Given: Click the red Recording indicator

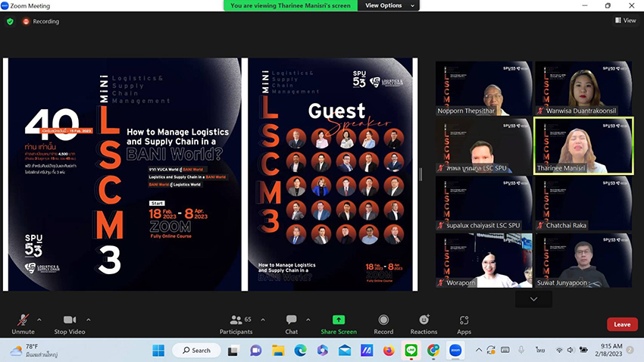Looking at the screenshot, I should [x=41, y=21].
